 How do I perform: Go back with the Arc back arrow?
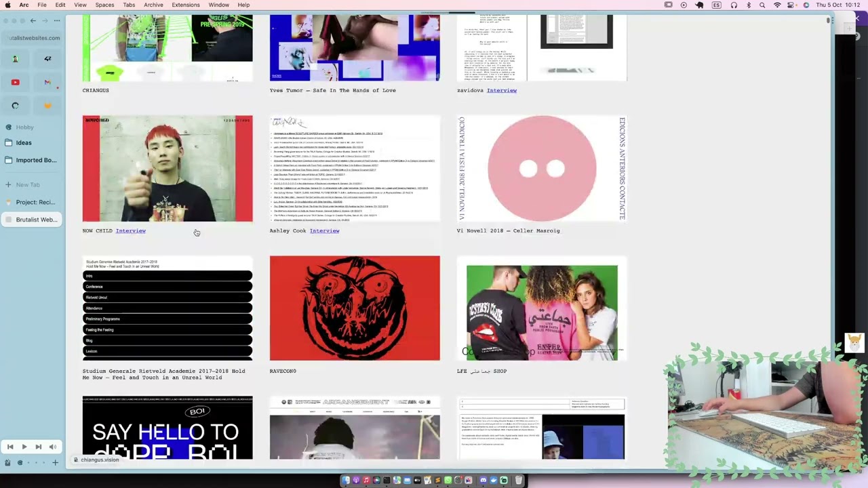pyautogui.click(x=33, y=21)
